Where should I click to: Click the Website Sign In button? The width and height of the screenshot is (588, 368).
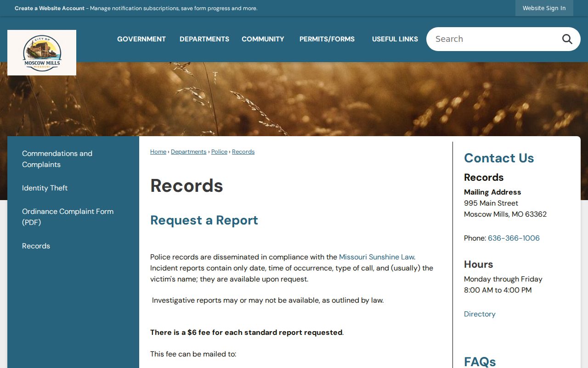pyautogui.click(x=544, y=8)
